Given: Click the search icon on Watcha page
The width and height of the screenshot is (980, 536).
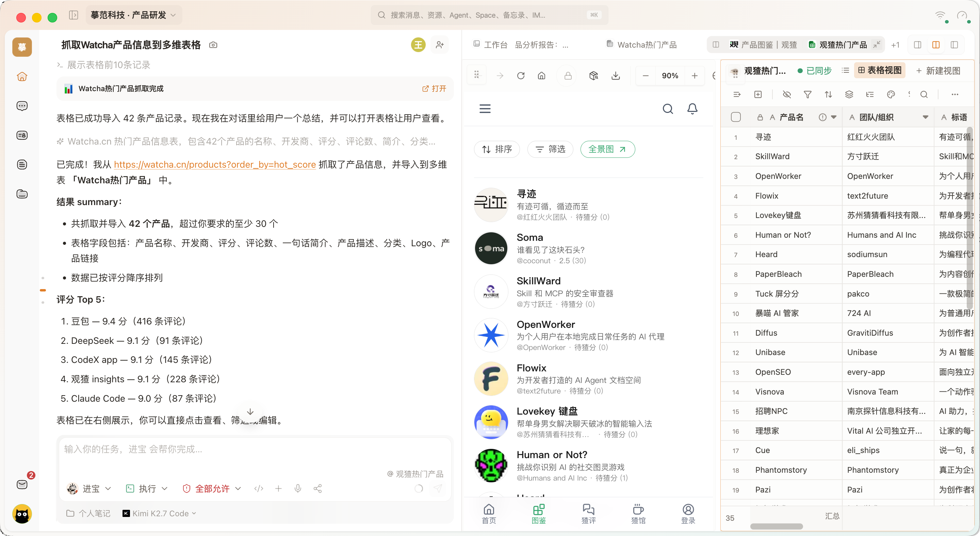Looking at the screenshot, I should click(668, 109).
